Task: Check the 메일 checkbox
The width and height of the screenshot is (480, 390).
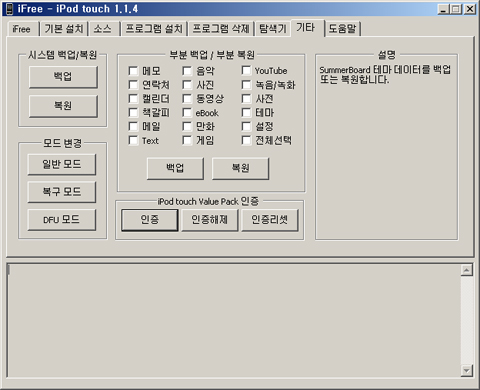Action: pyautogui.click(x=133, y=127)
